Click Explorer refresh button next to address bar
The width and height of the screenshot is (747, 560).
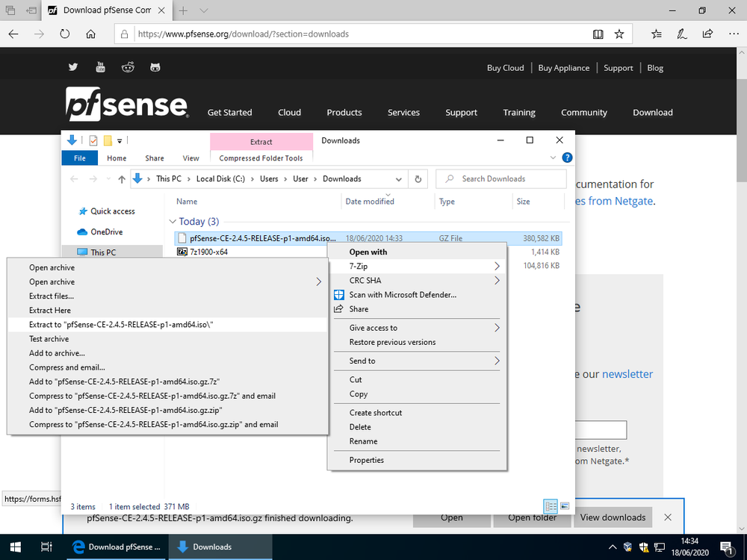tap(418, 179)
